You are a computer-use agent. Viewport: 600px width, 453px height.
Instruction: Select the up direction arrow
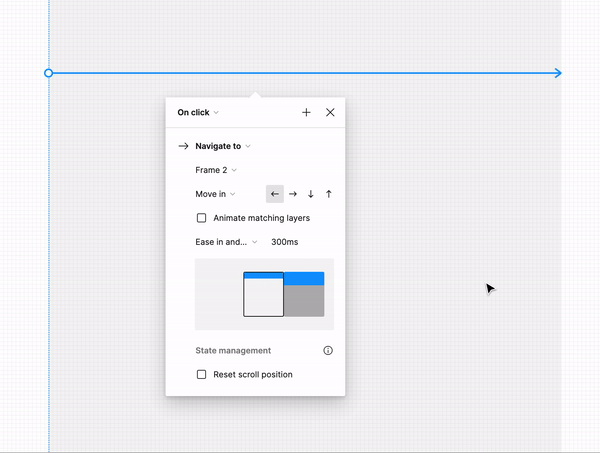click(329, 194)
